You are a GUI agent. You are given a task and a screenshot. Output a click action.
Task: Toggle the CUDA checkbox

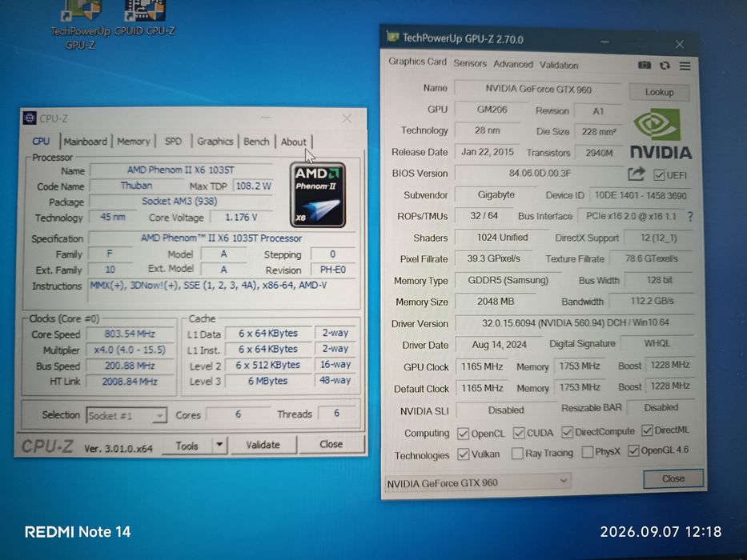pyautogui.click(x=518, y=433)
